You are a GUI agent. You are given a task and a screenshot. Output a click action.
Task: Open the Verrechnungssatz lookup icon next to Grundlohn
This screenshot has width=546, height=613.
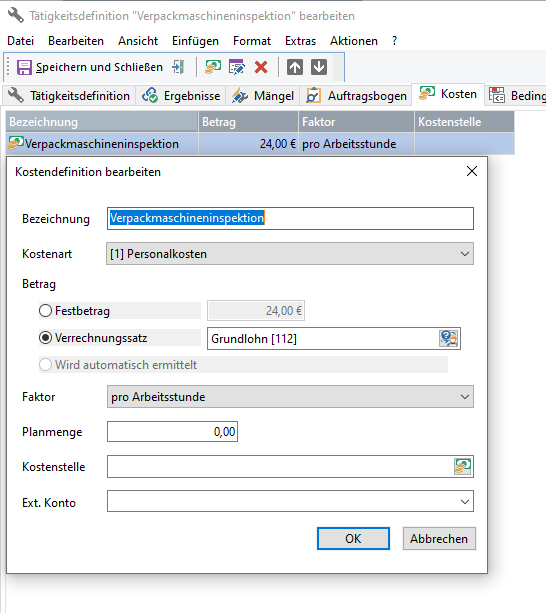[x=448, y=339]
